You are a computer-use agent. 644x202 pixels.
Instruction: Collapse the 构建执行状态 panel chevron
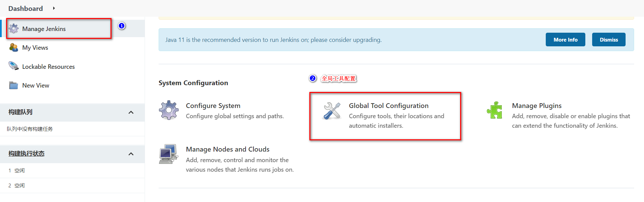point(131,154)
